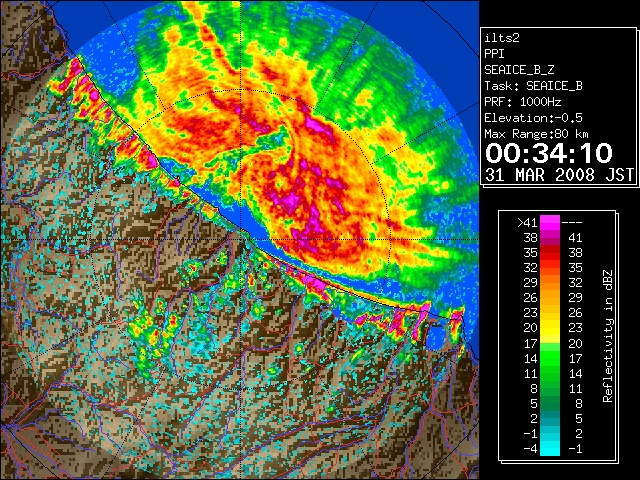Click the date '31 MAR 2008 JST'
The width and height of the screenshot is (640, 480).
click(559, 175)
